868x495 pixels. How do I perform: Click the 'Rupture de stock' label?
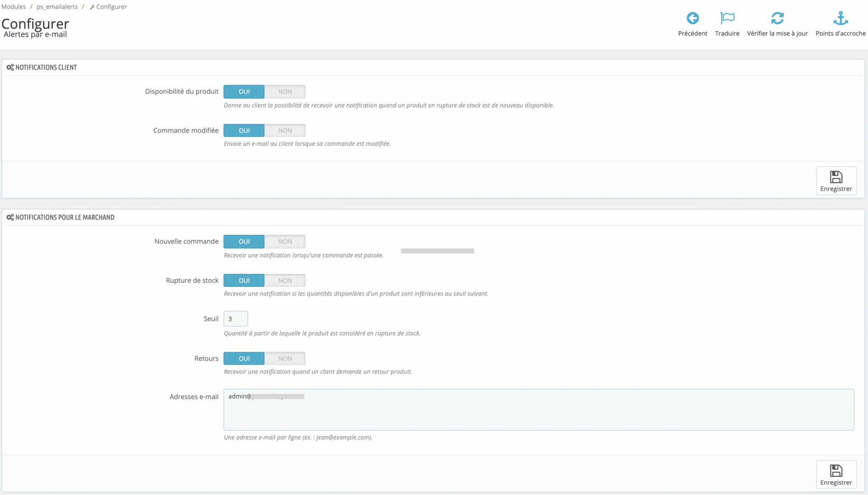[192, 281]
